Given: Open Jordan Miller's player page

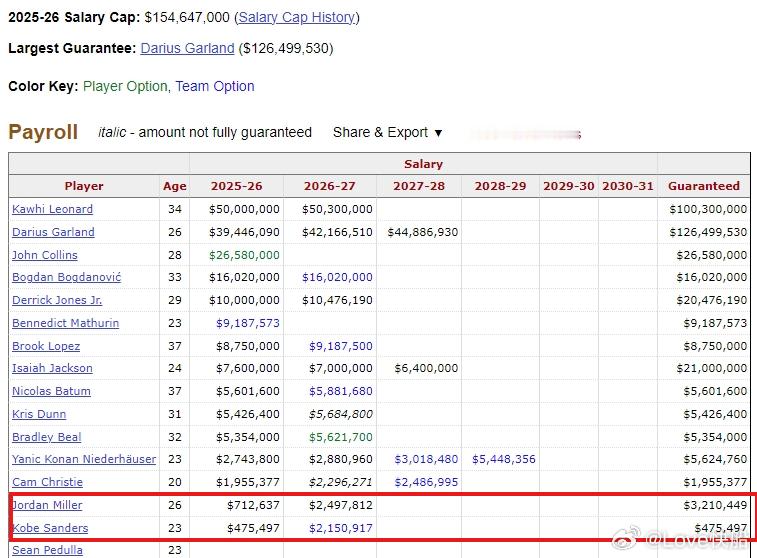Looking at the screenshot, I should click(48, 505).
